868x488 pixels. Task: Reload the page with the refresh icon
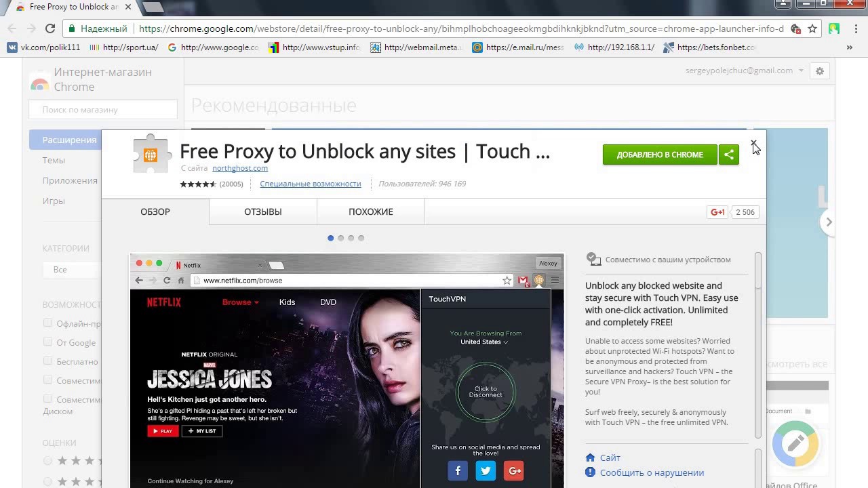[x=50, y=28]
